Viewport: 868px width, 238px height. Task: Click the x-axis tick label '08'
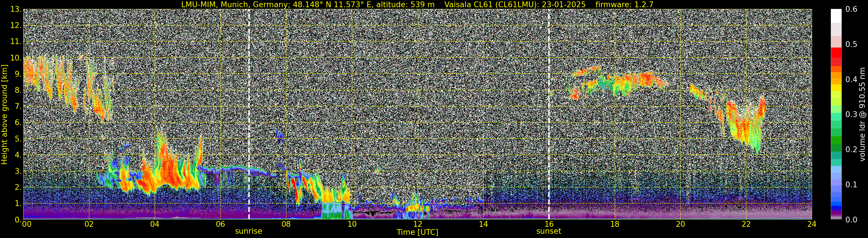click(x=286, y=224)
